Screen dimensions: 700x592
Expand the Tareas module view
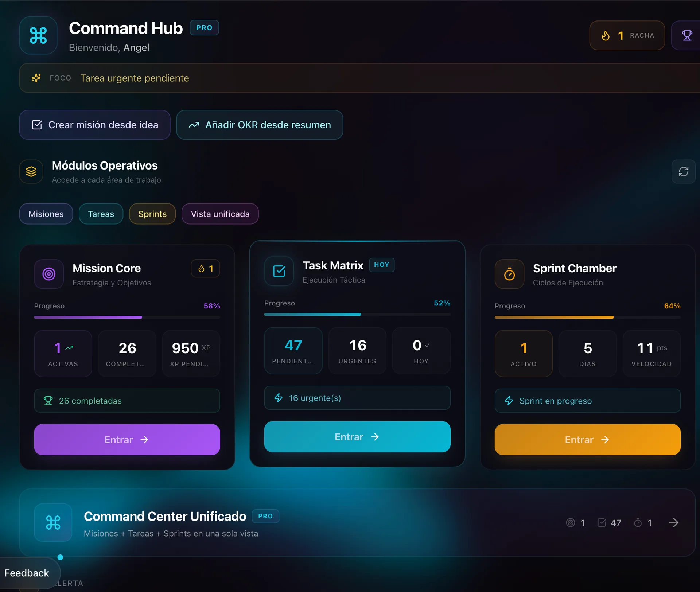pos(101,214)
